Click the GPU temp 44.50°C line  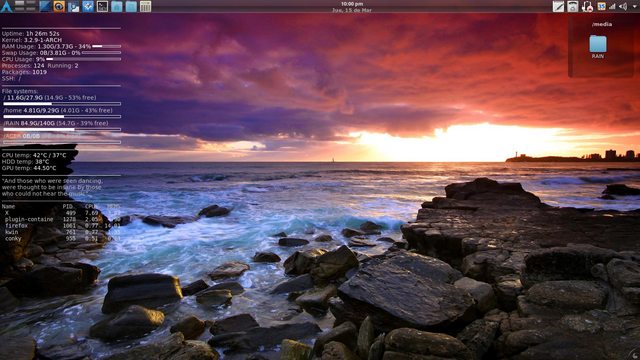(29, 168)
